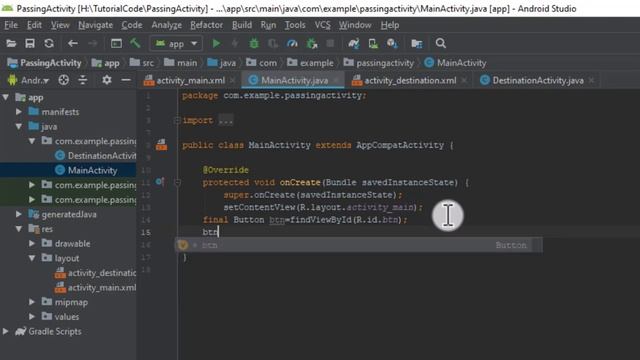
Task: Click Attach Debugger to Android Process icon
Action: (311, 43)
